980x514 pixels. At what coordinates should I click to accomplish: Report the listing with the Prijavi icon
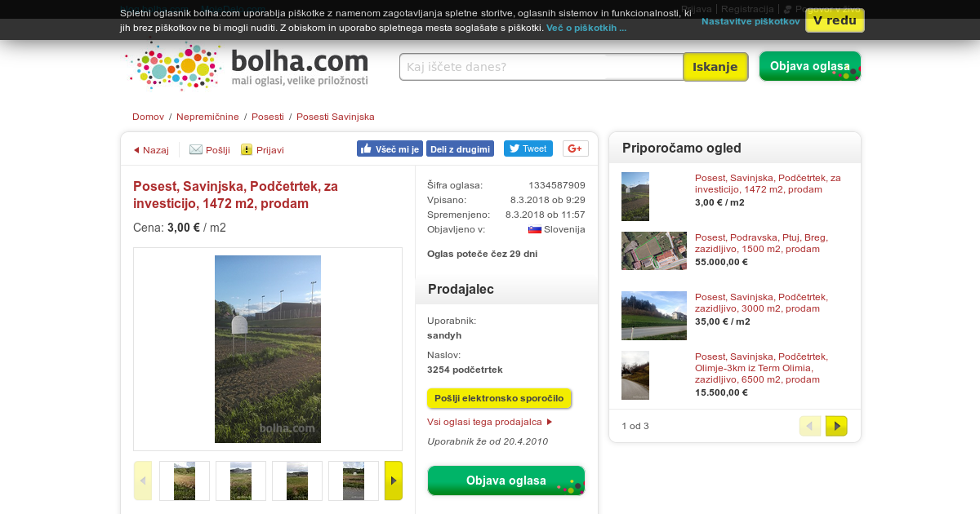[x=262, y=150]
